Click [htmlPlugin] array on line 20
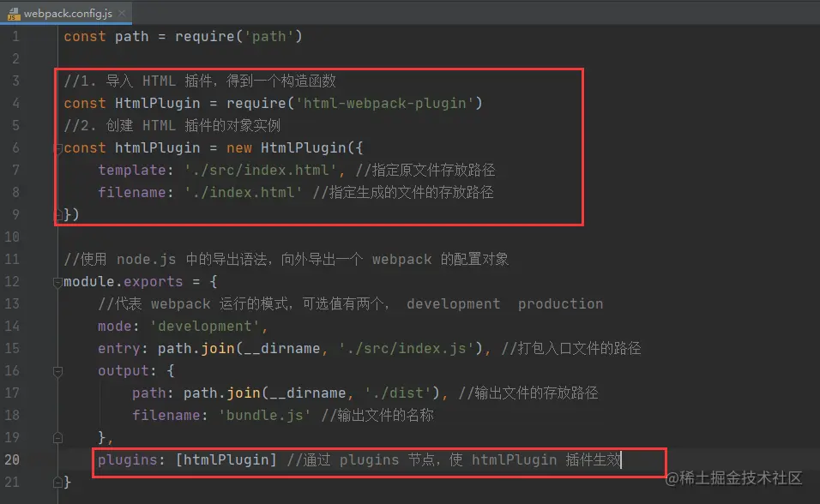This screenshot has width=820, height=504. tap(226, 459)
